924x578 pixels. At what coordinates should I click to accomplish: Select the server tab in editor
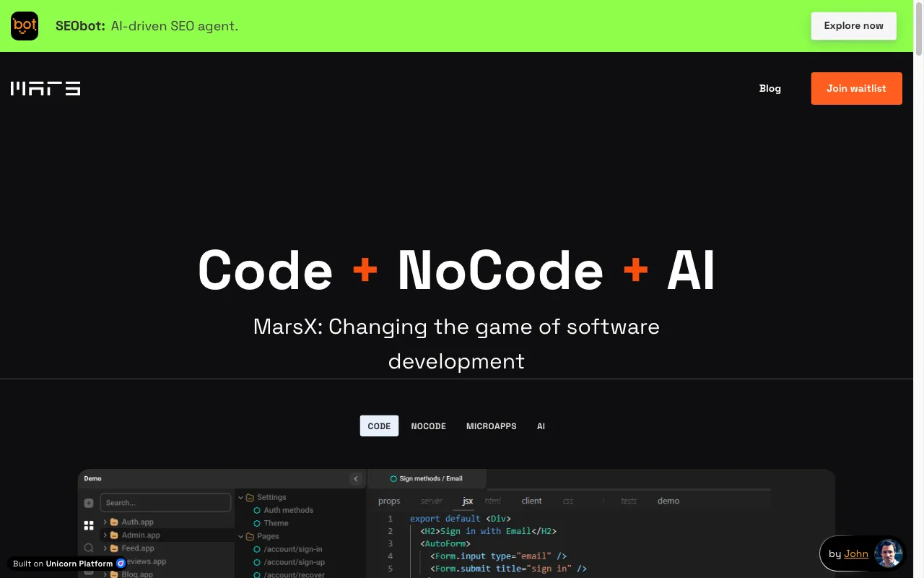tap(432, 501)
